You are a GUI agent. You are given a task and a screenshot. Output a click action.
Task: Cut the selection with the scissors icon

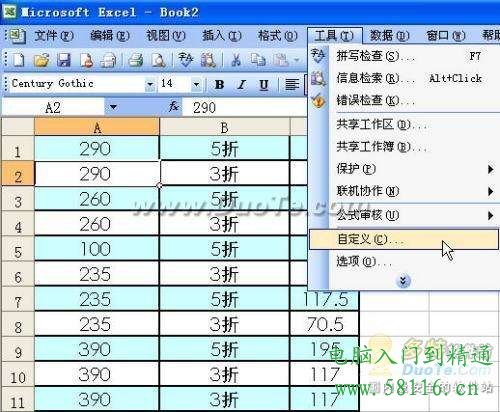[236, 60]
